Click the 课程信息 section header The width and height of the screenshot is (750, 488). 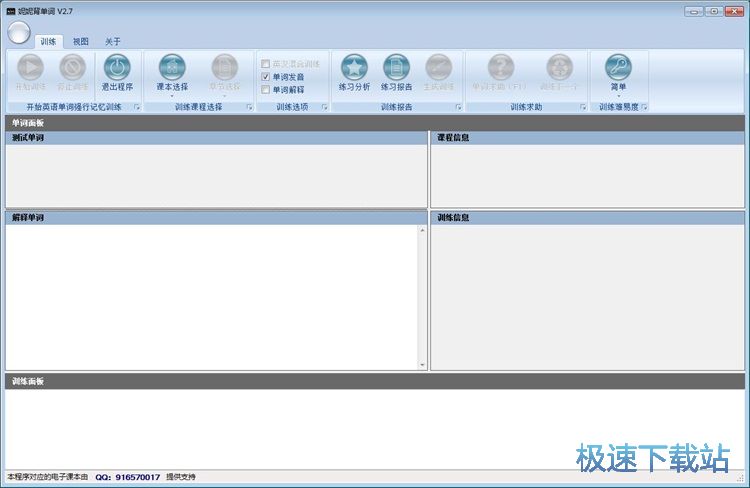point(587,138)
